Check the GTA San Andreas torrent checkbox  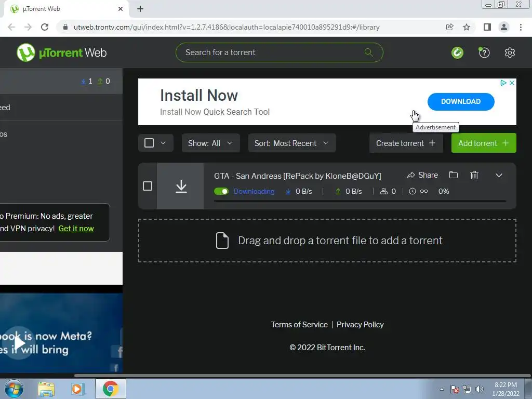[x=148, y=186]
